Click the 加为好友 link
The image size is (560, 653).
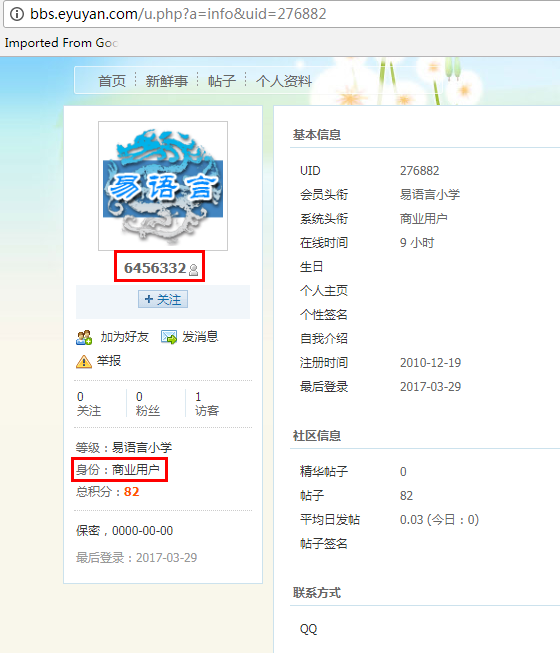coord(124,337)
